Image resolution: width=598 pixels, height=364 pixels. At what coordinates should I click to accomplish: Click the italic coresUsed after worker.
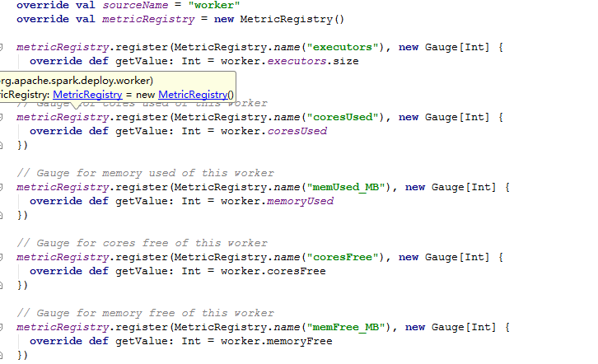point(297,131)
